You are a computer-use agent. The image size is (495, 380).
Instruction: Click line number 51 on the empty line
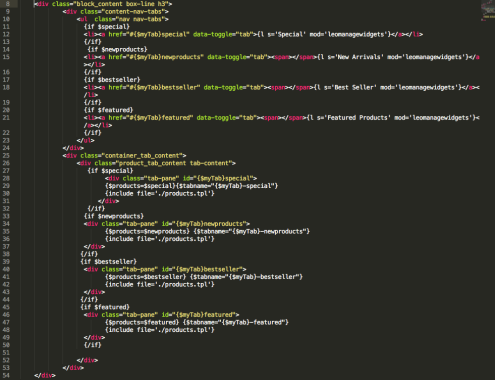point(6,353)
